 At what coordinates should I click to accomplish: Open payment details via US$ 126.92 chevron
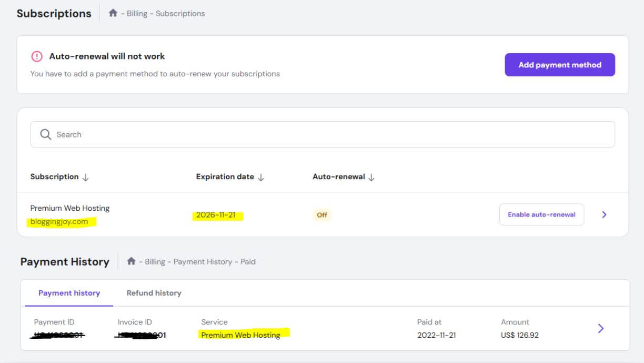(x=600, y=328)
